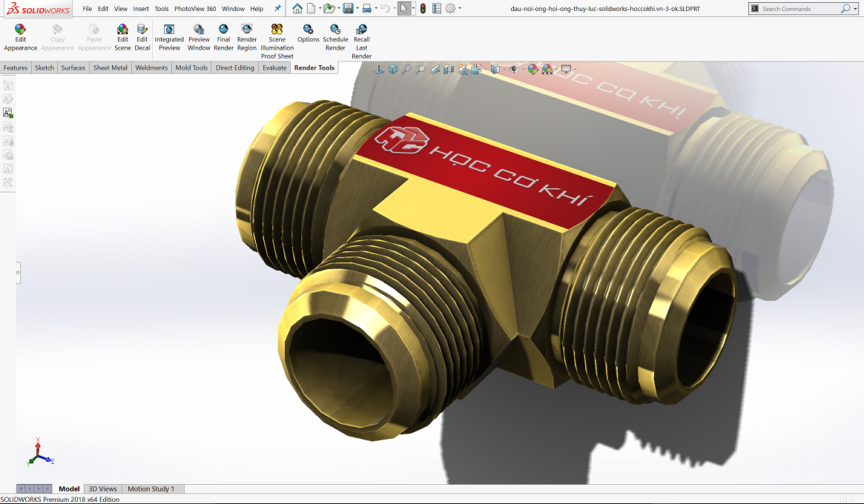Viewport: 864px width, 504px height.
Task: Click the 3D cube view icon
Action: tap(393, 69)
